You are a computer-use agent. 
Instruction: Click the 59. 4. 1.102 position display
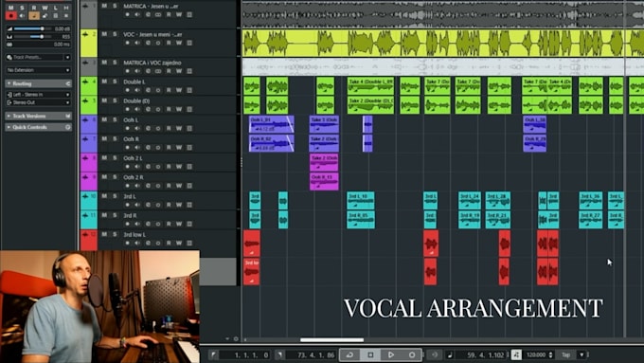(x=480, y=355)
